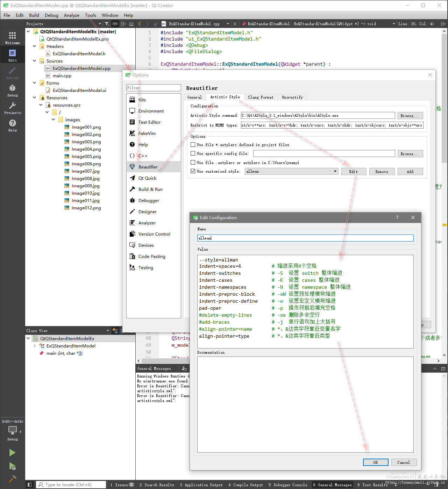
Task: Enable use of project .astylerc files
Action: pyautogui.click(x=193, y=145)
